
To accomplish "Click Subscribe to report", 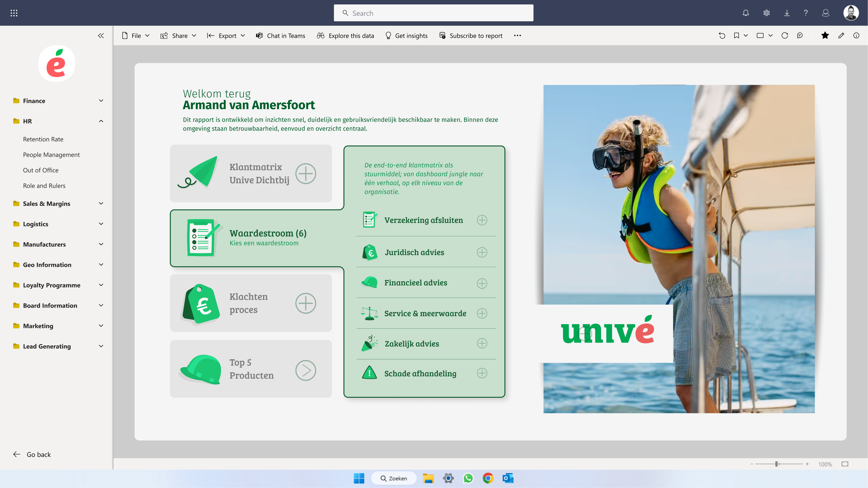I will coord(471,35).
